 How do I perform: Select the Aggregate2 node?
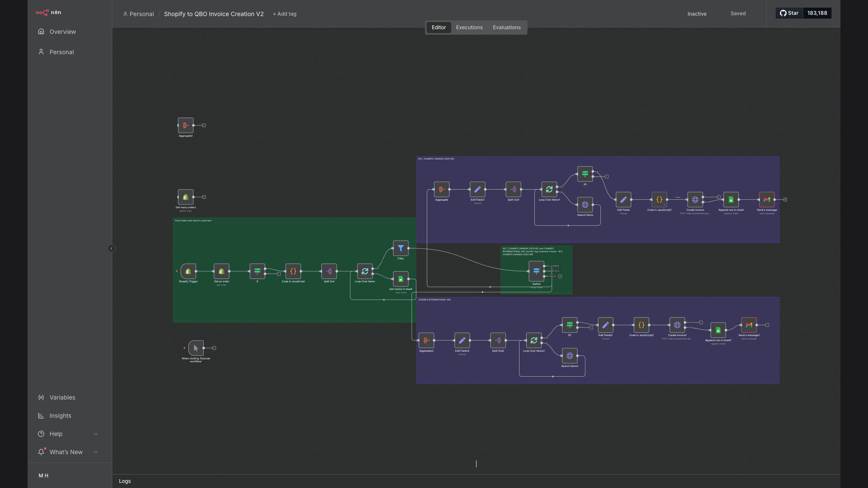pyautogui.click(x=426, y=340)
